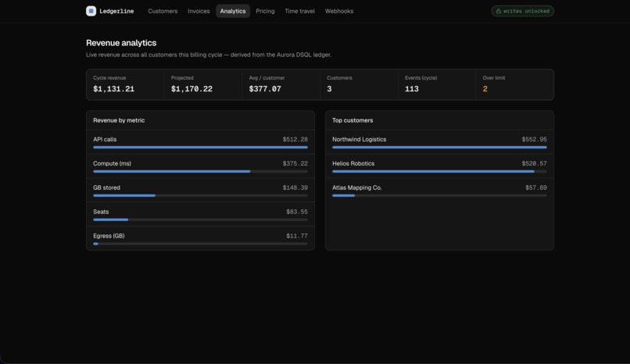Click the $520.57 Helios amount
The image size is (630, 364).
click(535, 163)
